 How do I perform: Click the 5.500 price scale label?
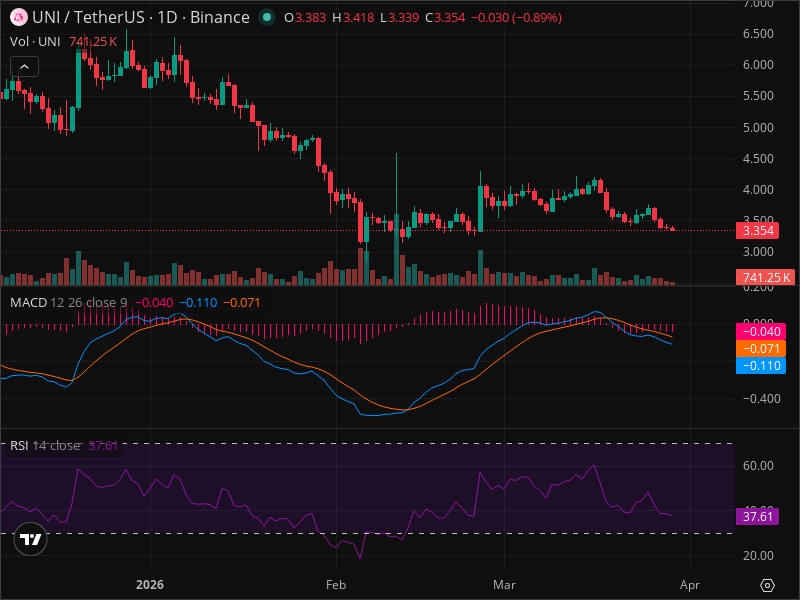click(x=758, y=96)
